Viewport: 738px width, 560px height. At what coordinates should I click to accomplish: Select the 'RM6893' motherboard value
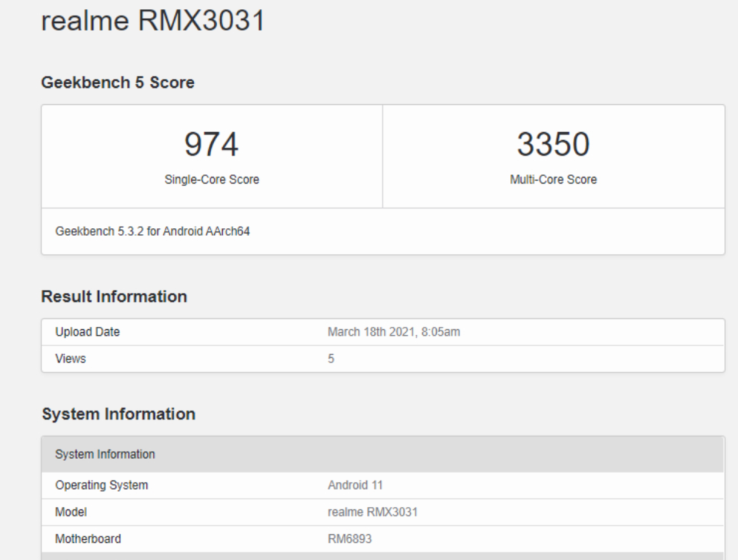point(350,539)
